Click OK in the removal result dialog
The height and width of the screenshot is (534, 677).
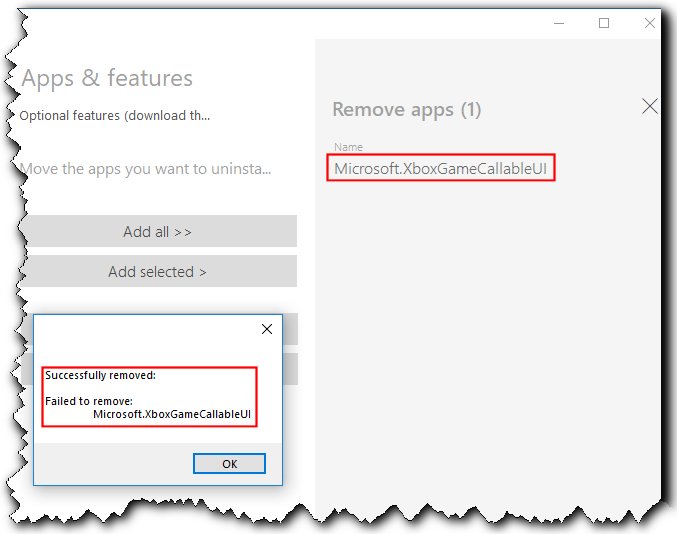coord(229,463)
